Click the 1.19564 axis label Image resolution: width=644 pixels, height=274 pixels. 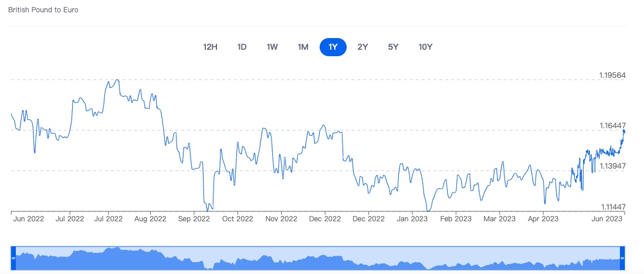tap(612, 76)
